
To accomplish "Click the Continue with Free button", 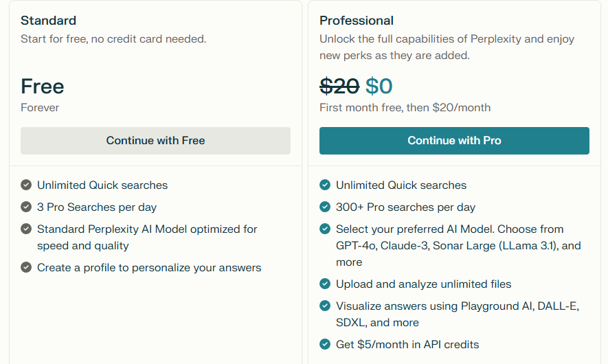I will [x=155, y=141].
